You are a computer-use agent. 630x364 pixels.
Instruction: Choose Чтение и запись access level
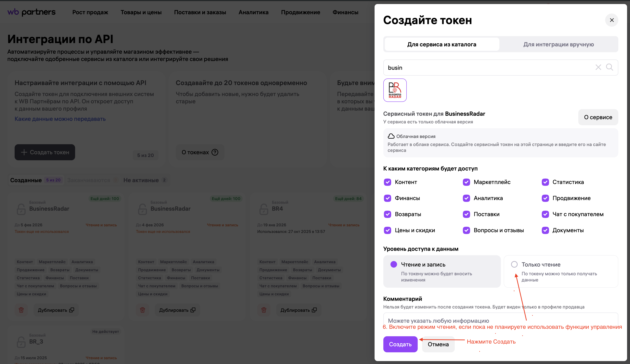pos(394,264)
